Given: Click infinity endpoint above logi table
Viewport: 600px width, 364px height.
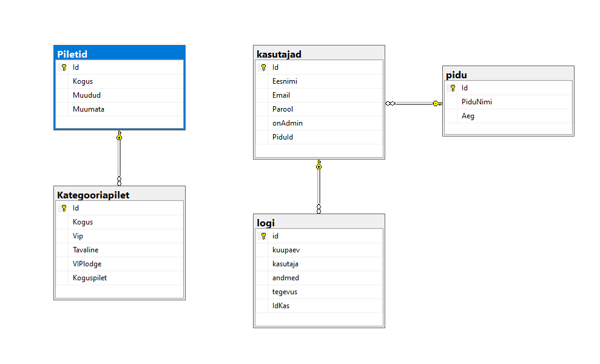Looking at the screenshot, I should click(x=319, y=209).
